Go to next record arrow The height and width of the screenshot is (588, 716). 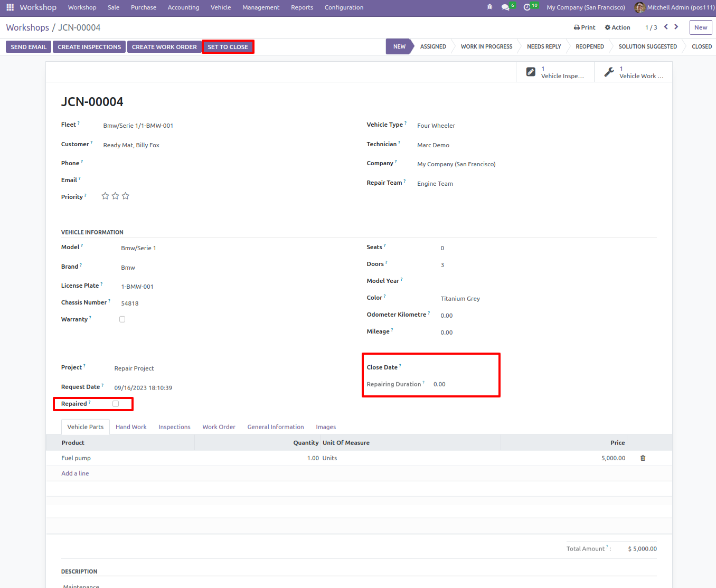coord(676,27)
